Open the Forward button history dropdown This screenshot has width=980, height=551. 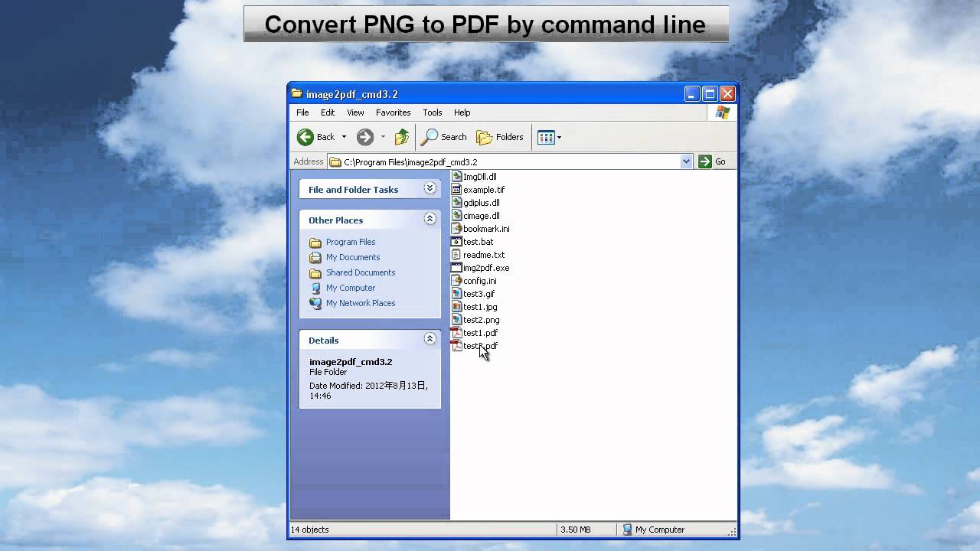[x=383, y=137]
